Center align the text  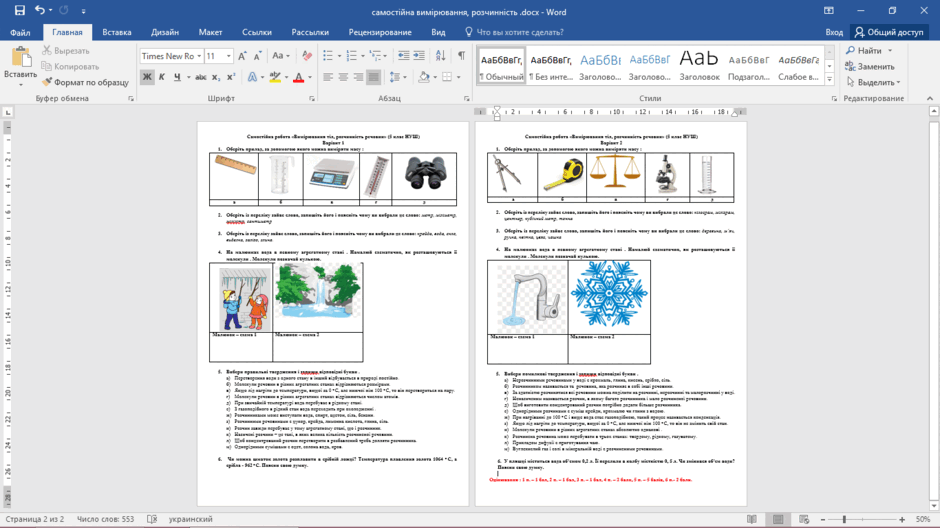pyautogui.click(x=343, y=77)
